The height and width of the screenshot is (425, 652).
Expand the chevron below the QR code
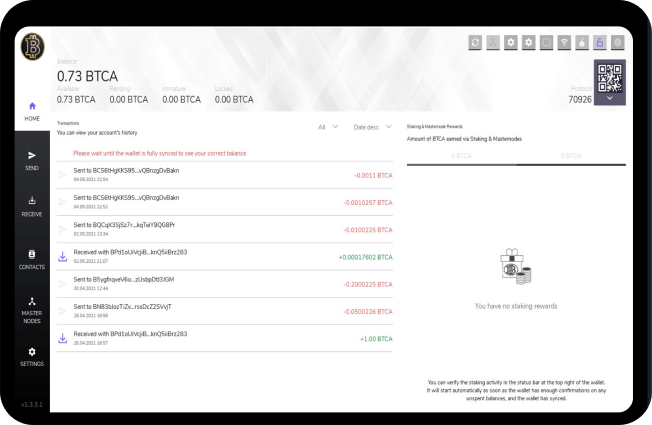610,98
